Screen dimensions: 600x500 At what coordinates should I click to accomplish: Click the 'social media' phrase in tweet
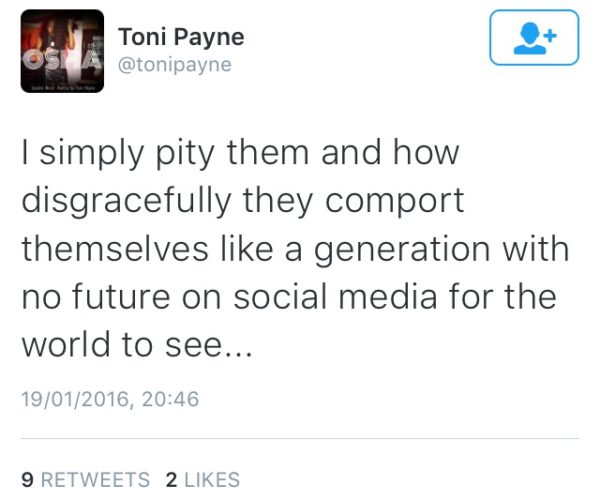click(335, 296)
